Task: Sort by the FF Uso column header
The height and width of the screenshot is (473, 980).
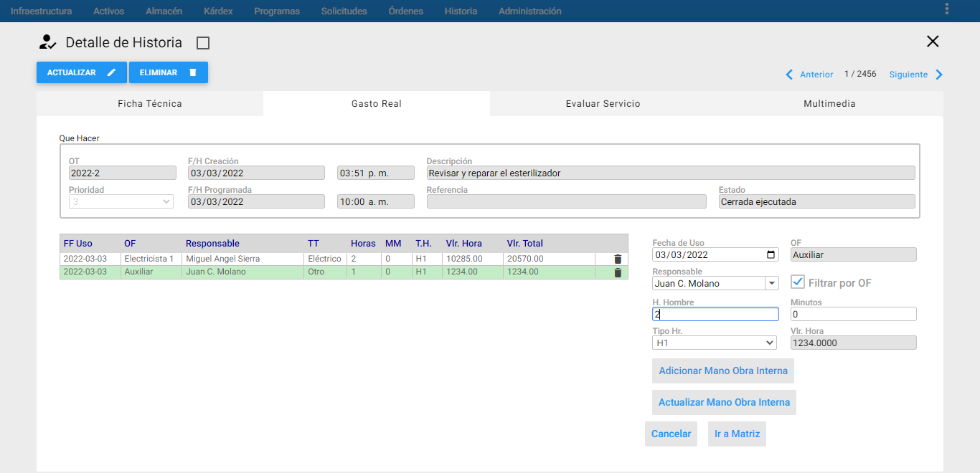Action: (78, 244)
